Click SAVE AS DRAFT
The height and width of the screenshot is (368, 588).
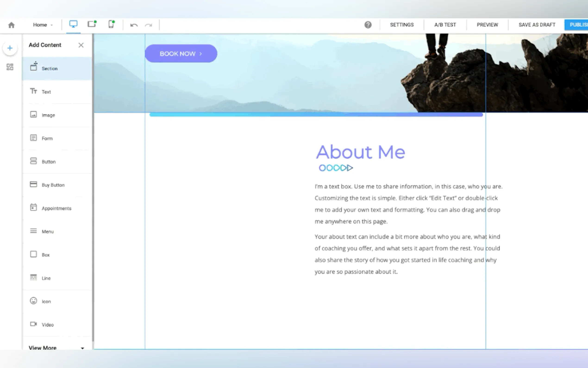click(x=537, y=25)
